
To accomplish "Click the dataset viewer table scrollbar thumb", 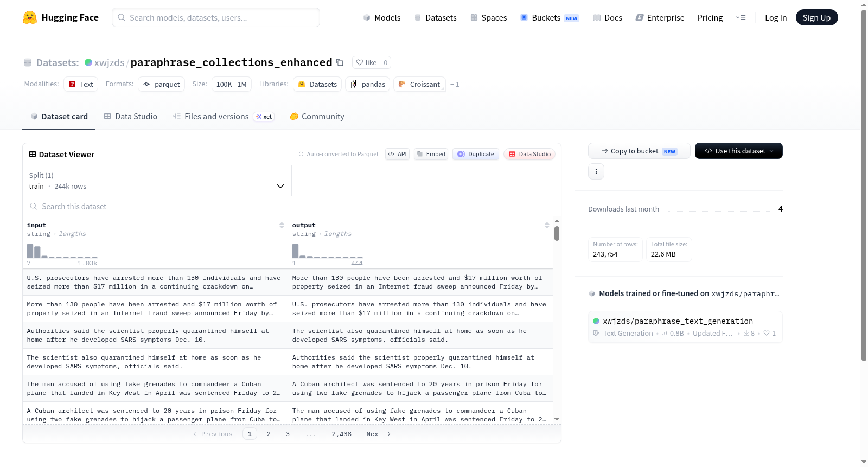I will (557, 233).
